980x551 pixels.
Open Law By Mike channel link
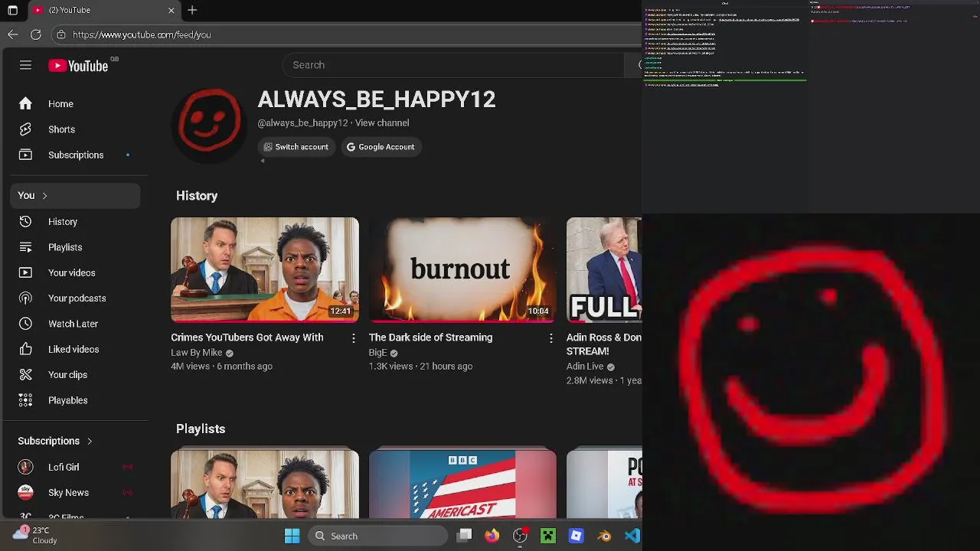pos(197,353)
